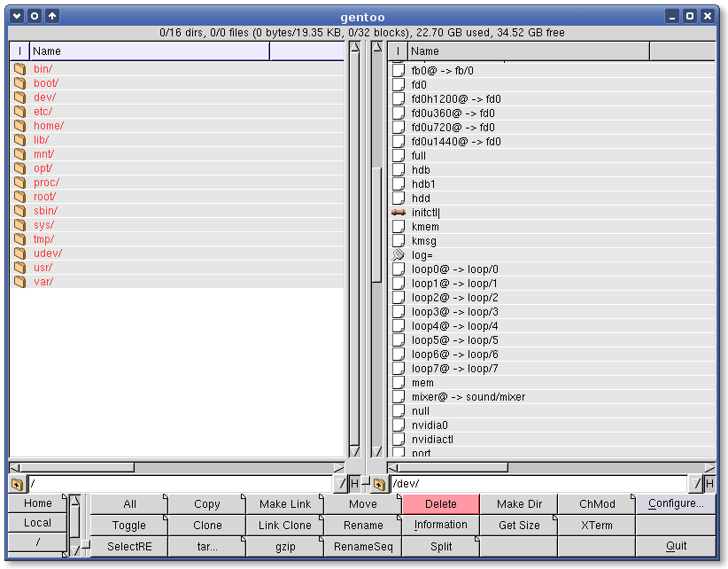Image resolution: width=728 pixels, height=569 pixels.
Task: Click the ChMod button
Action: coord(597,504)
